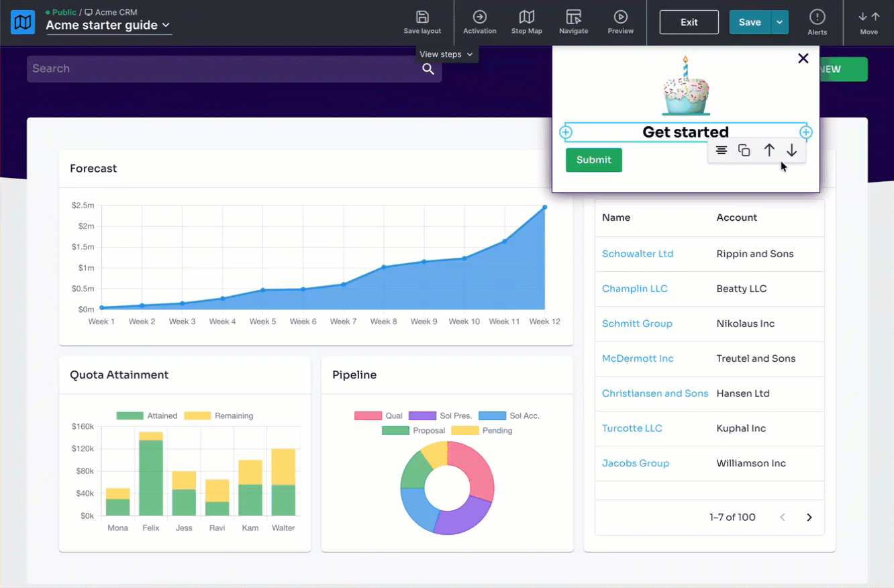Add element with left plus circle
Image resolution: width=894 pixels, height=588 pixels.
click(566, 132)
